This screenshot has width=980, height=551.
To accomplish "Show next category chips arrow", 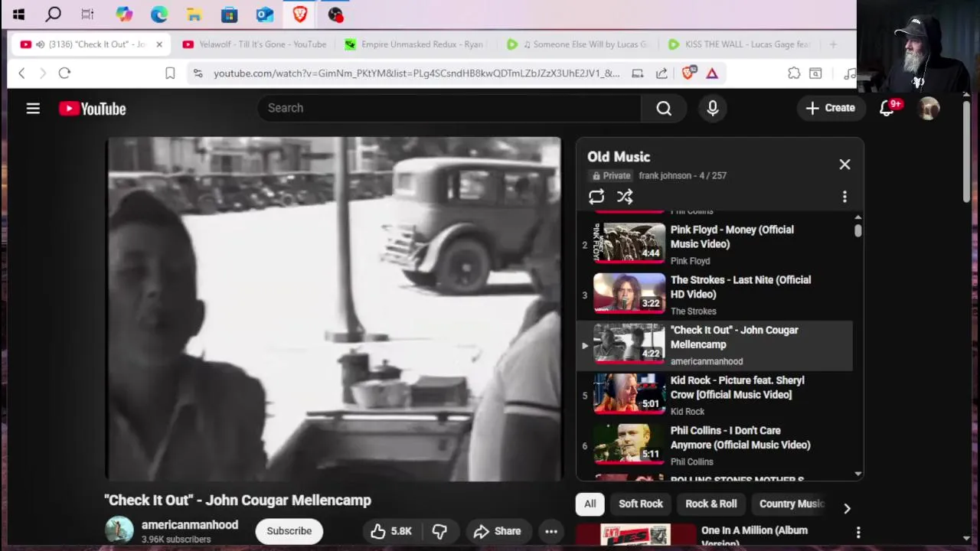I will click(847, 508).
